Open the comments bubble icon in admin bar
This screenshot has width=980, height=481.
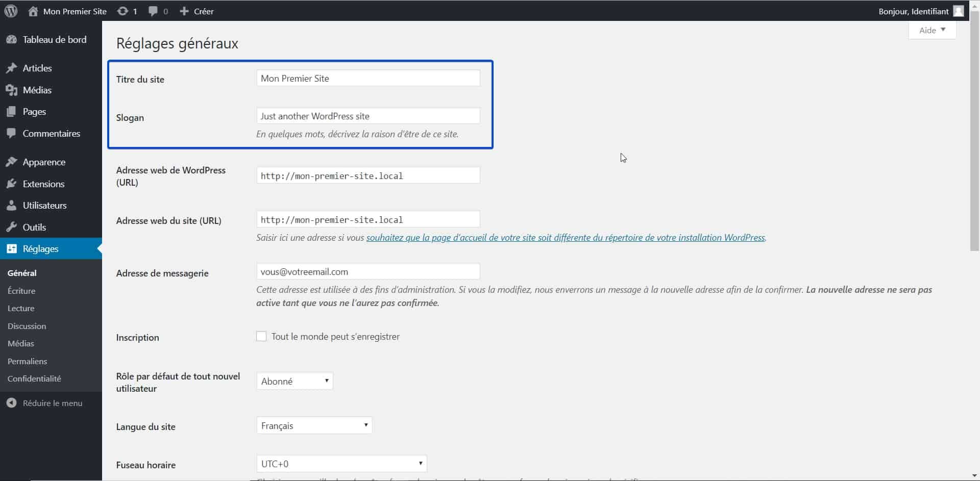pos(153,11)
